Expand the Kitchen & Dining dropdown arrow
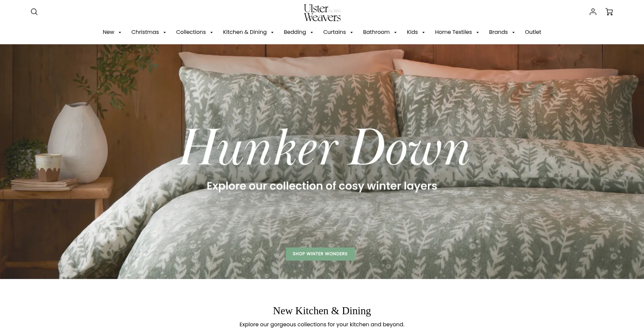 pyautogui.click(x=272, y=33)
